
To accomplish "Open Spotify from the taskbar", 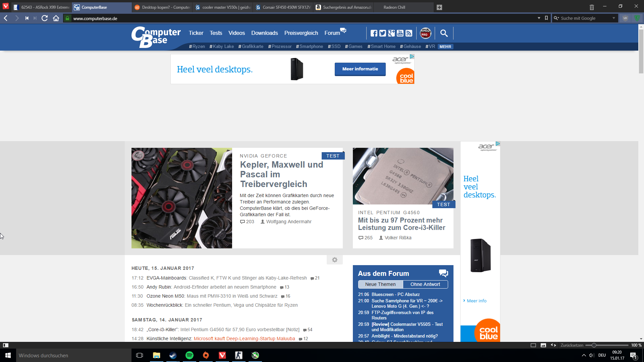I will pyautogui.click(x=190, y=355).
